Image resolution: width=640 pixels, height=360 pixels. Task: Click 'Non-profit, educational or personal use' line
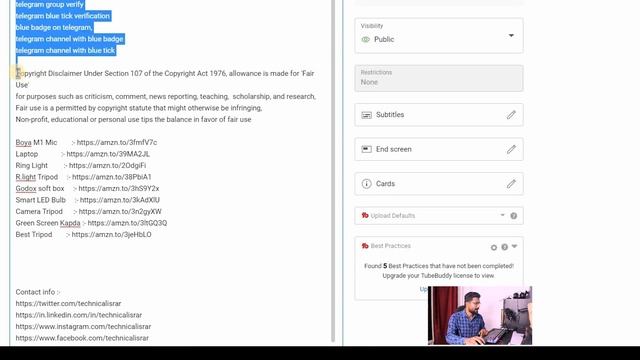click(x=133, y=120)
